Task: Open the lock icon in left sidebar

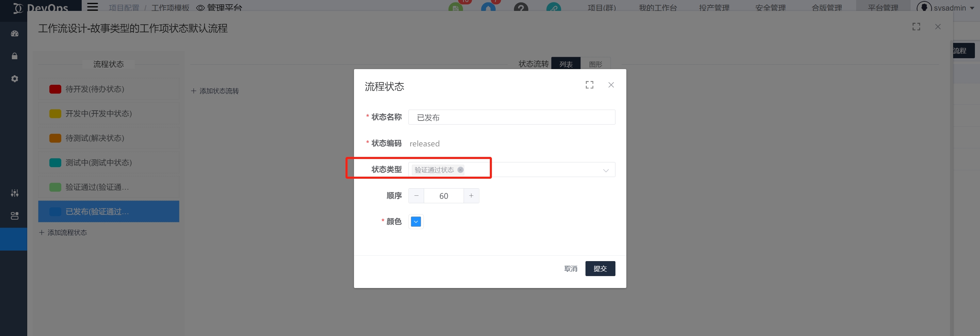Action: 14,56
